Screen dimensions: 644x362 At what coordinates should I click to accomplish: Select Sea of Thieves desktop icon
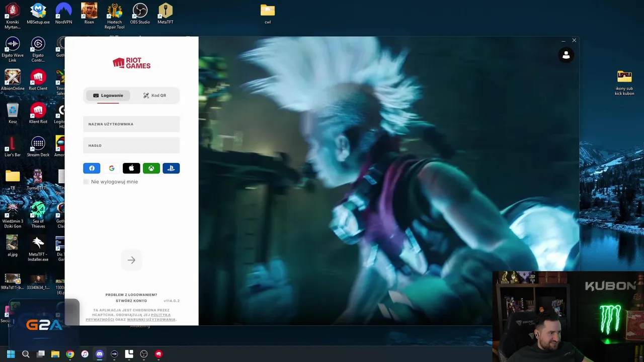point(38,215)
